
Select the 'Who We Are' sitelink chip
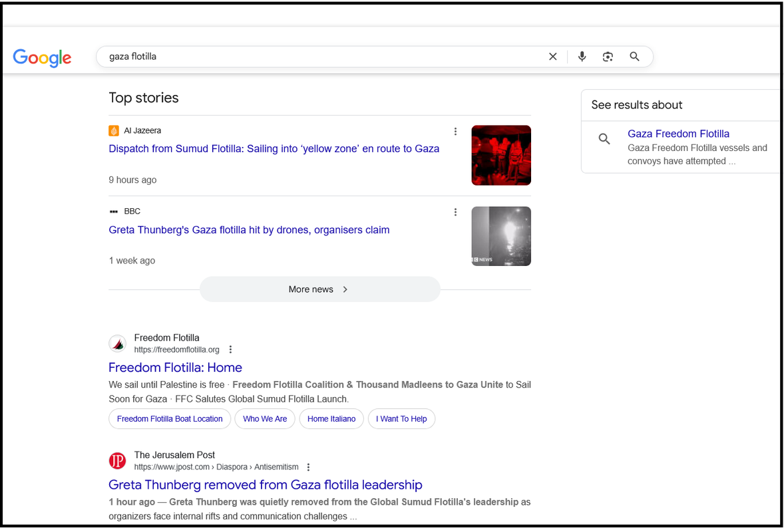point(265,418)
